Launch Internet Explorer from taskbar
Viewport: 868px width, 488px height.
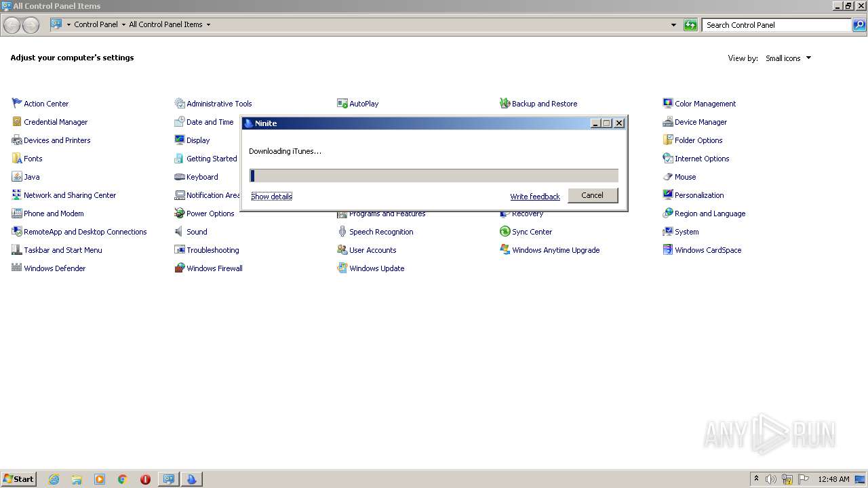(54, 479)
